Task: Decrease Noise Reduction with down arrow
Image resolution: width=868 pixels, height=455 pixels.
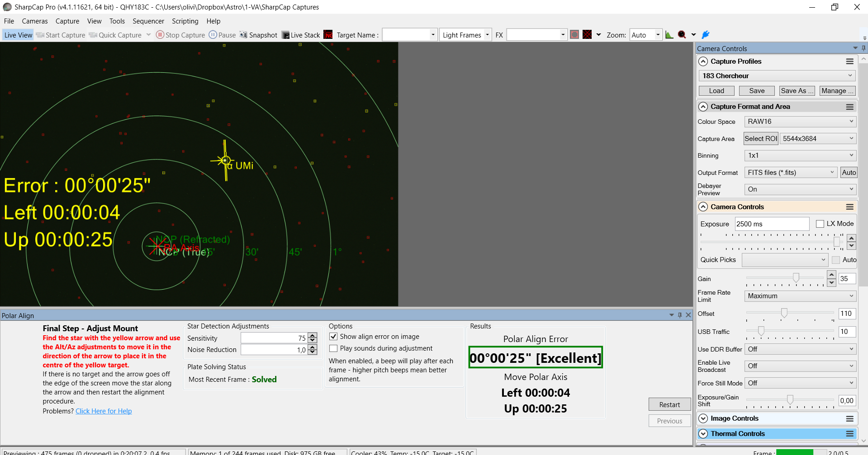Action: pos(313,352)
